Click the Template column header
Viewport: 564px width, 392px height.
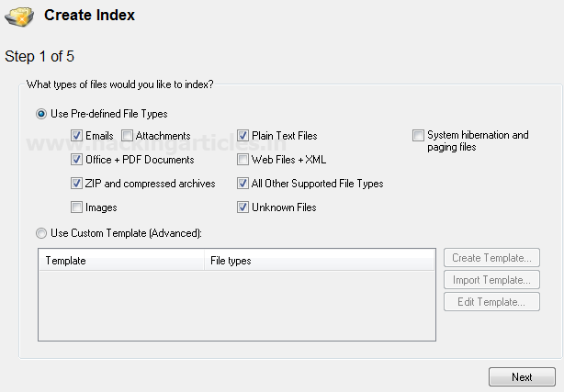121,261
